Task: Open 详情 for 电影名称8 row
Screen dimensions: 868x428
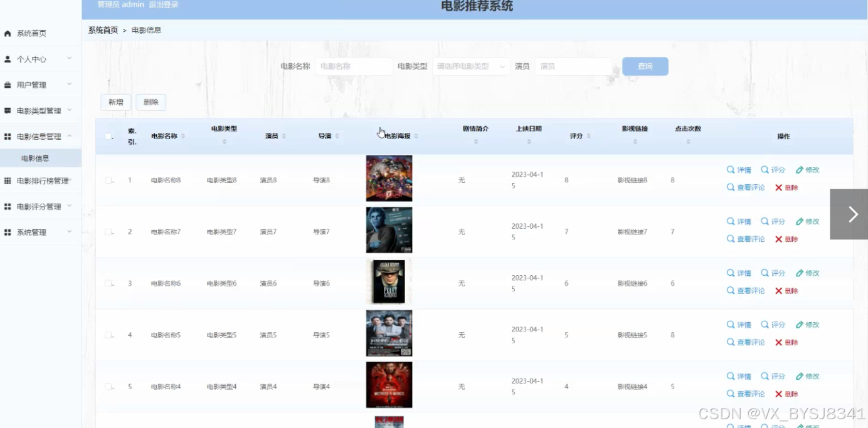Action: 739,170
